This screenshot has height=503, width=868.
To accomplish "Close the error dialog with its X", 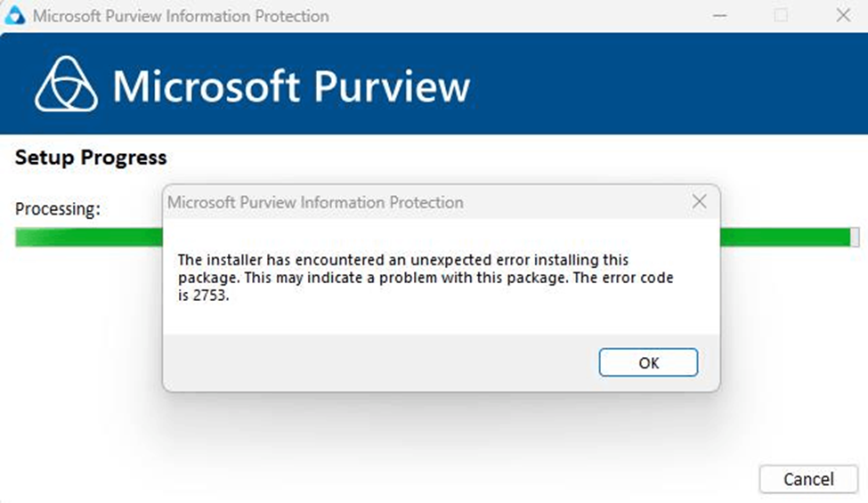I will pos(699,202).
